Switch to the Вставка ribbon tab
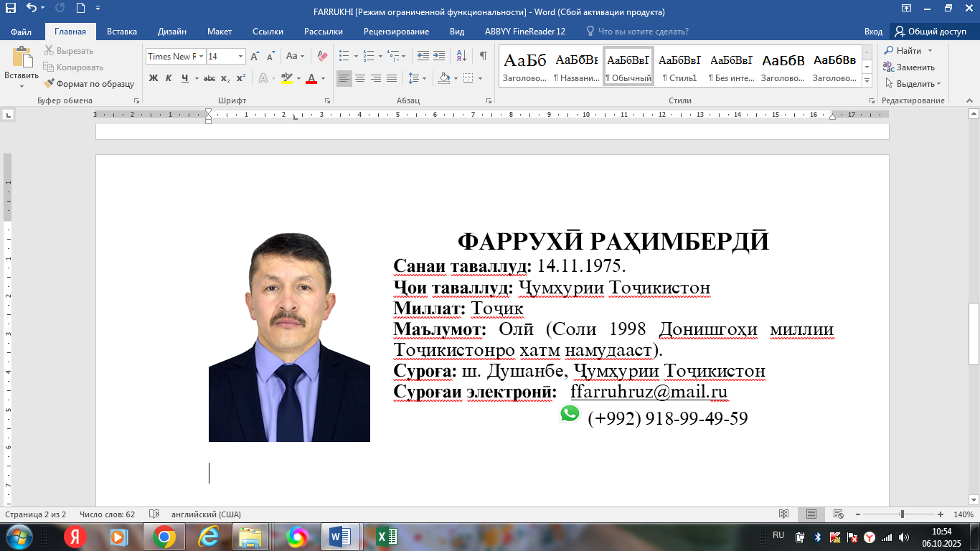Image resolution: width=980 pixels, height=551 pixels. [122, 32]
